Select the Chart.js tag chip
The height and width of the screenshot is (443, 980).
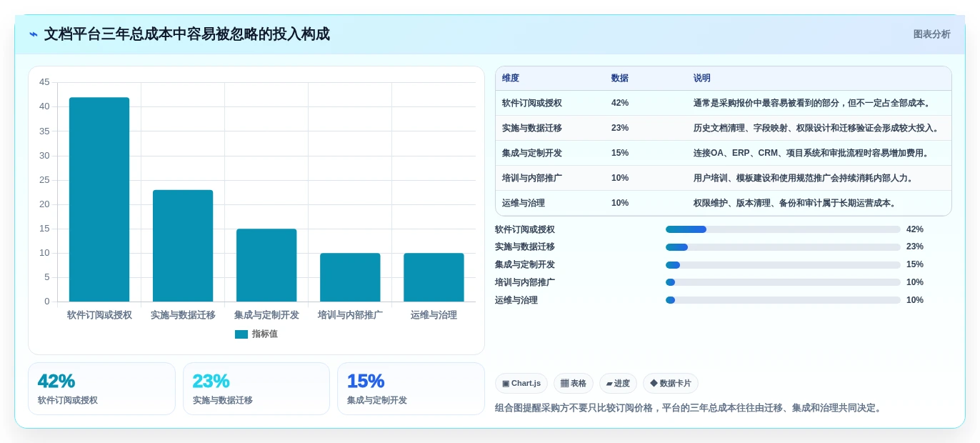[521, 384]
